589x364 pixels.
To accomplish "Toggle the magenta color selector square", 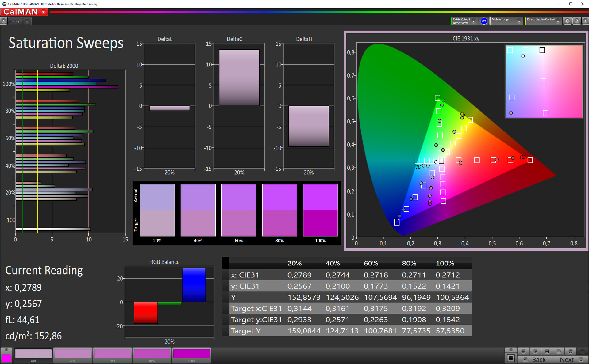I will 6,358.
